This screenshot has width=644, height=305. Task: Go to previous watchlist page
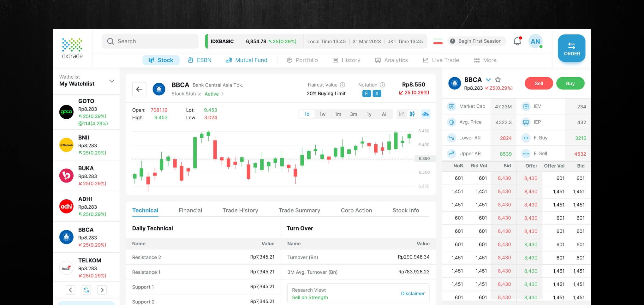[70, 290]
